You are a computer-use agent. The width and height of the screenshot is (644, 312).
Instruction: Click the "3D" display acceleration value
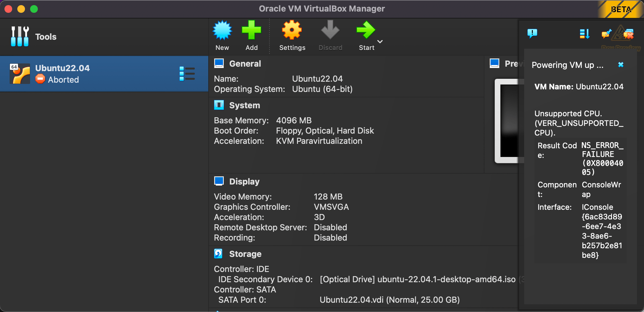tap(319, 217)
